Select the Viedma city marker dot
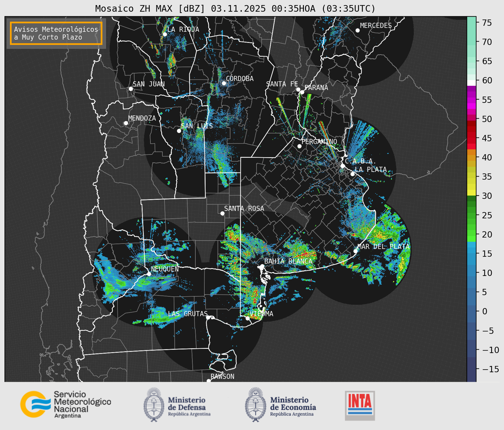504x430 pixels. point(248,318)
